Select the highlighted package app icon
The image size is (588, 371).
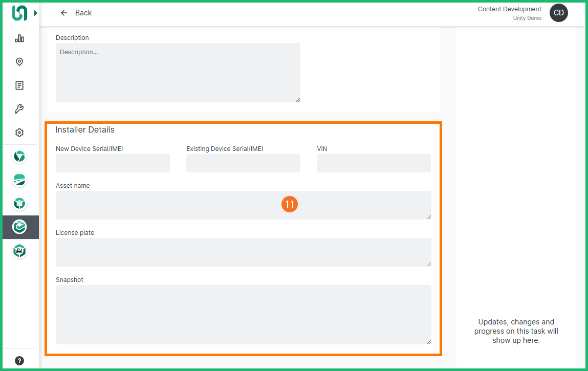coord(19,227)
